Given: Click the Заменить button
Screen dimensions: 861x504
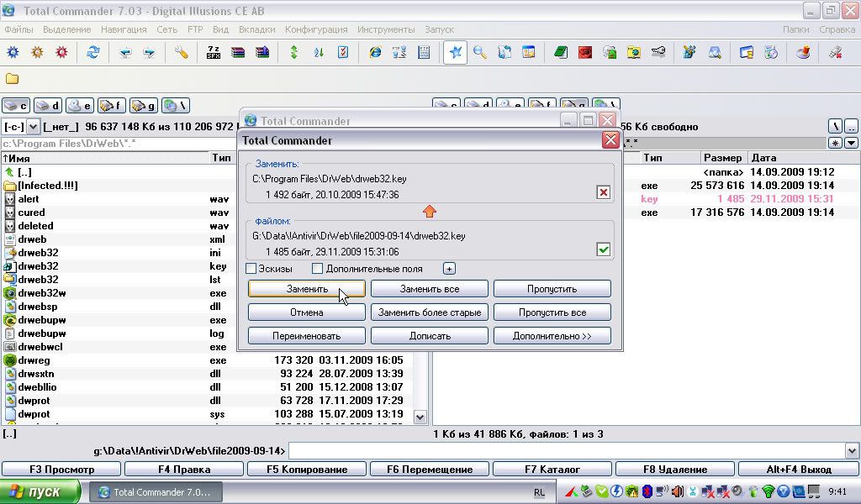Looking at the screenshot, I should click(x=306, y=288).
